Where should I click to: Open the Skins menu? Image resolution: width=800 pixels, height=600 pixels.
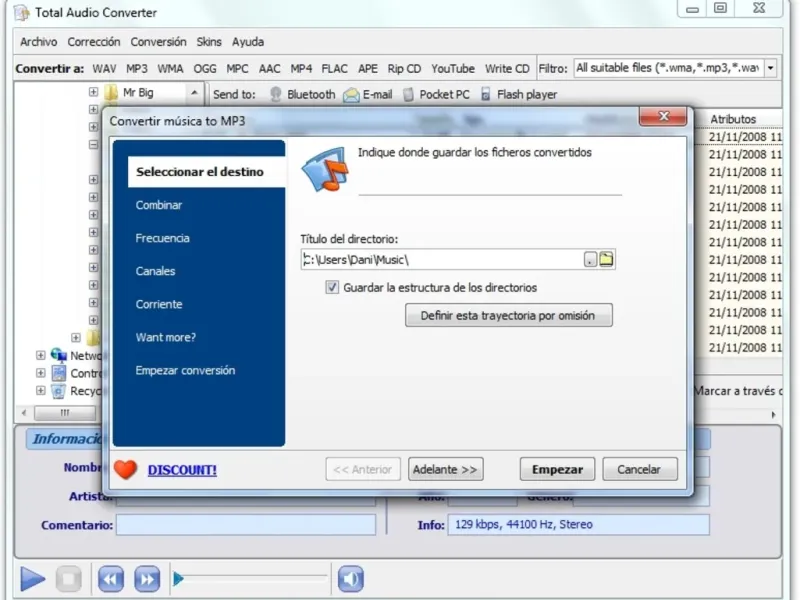point(209,42)
